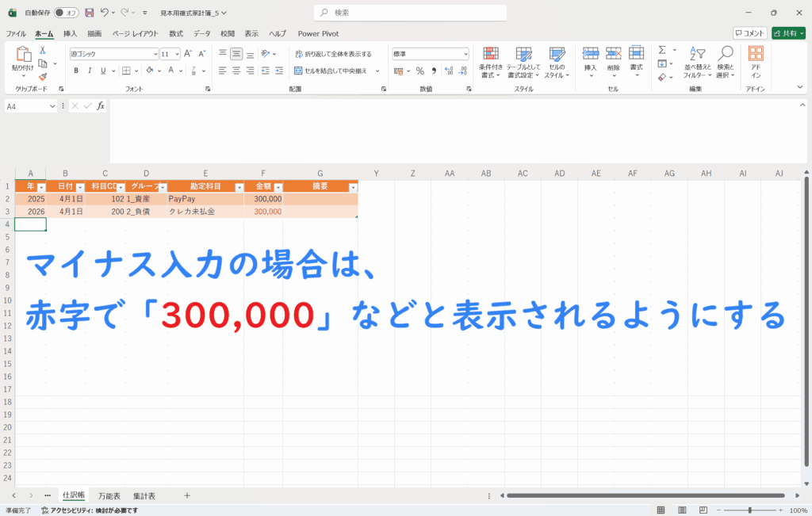812x516 pixels.
Task: Open the 挿入 ribbon tab
Action: (70, 33)
